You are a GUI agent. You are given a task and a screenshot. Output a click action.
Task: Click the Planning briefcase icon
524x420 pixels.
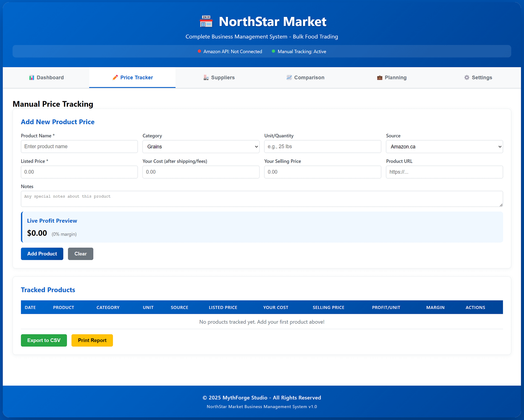click(380, 78)
